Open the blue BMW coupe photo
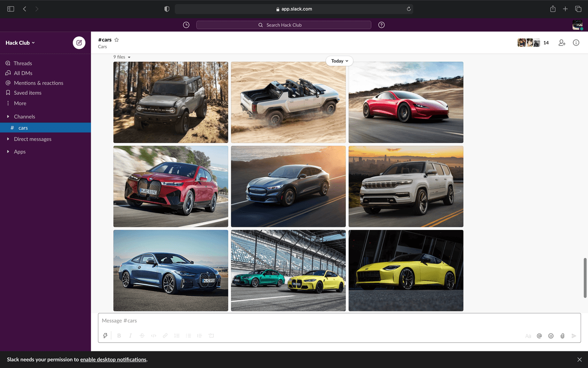 click(x=171, y=270)
